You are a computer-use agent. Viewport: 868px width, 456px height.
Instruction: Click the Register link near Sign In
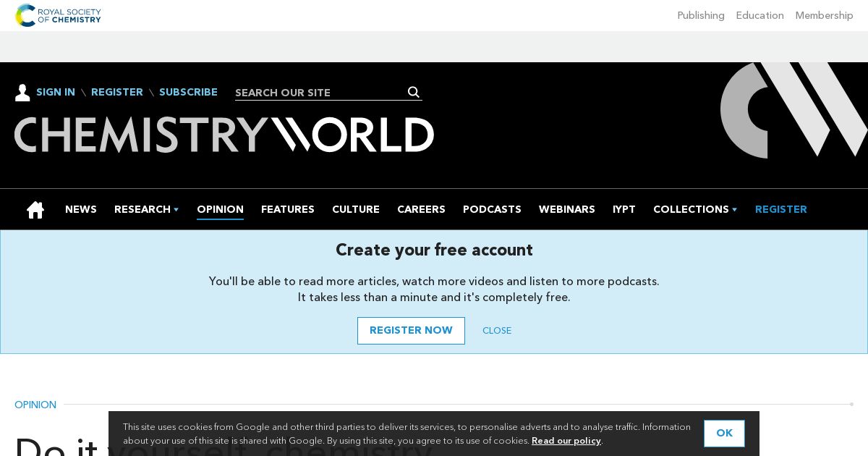pos(117,92)
